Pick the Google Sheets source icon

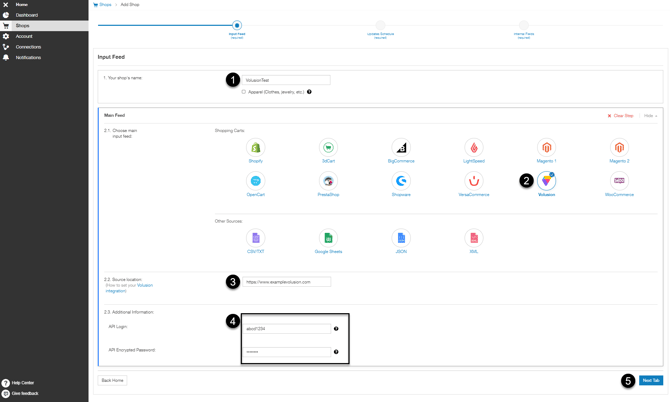click(x=328, y=238)
